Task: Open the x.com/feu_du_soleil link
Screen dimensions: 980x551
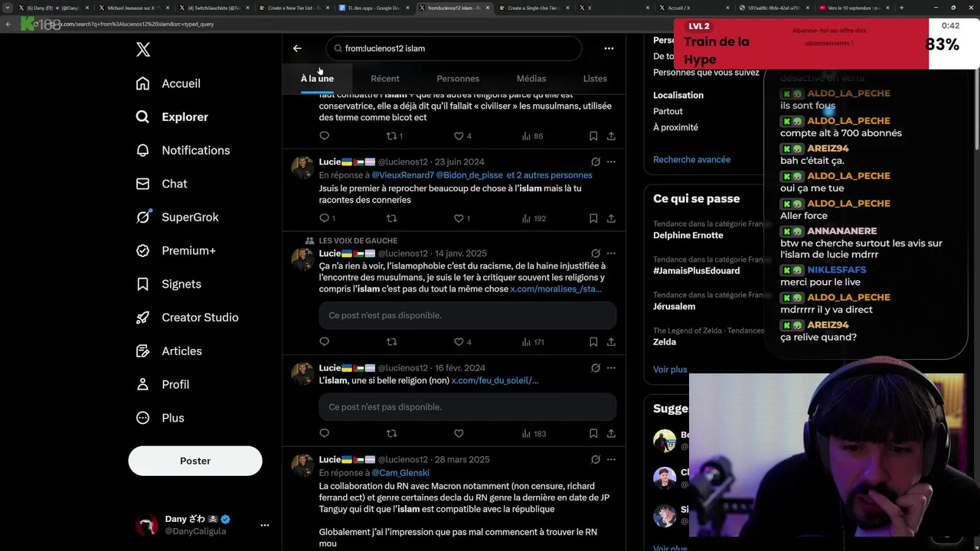Action: [x=495, y=380]
